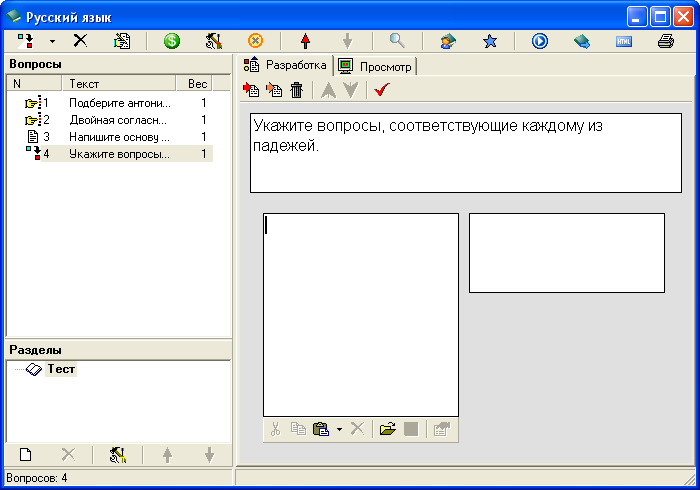
Task: Select the Разработка tab
Action: (x=286, y=66)
